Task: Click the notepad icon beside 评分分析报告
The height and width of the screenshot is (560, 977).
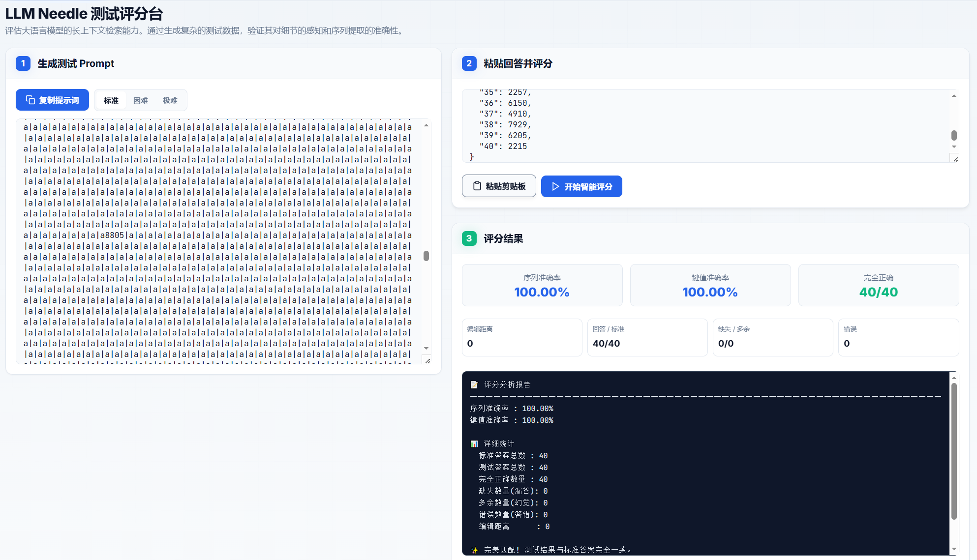Action: point(474,384)
